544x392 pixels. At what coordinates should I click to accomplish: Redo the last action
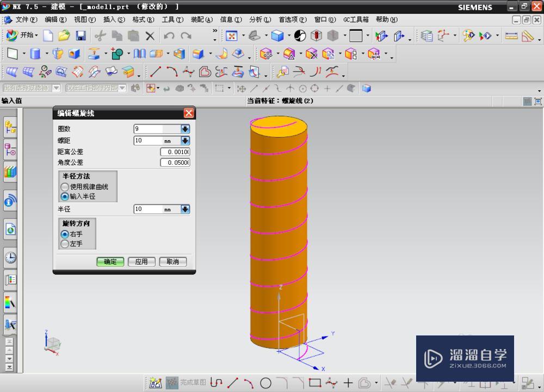(186, 36)
